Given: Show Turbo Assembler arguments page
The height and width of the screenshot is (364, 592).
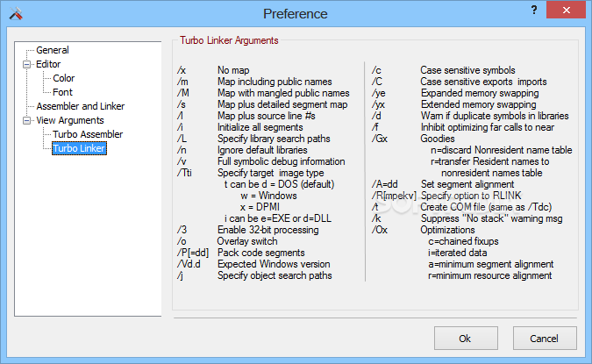Looking at the screenshot, I should pyautogui.click(x=88, y=134).
